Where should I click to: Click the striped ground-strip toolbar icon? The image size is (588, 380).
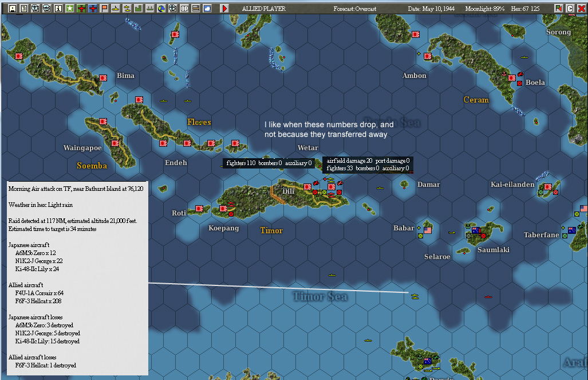click(196, 8)
